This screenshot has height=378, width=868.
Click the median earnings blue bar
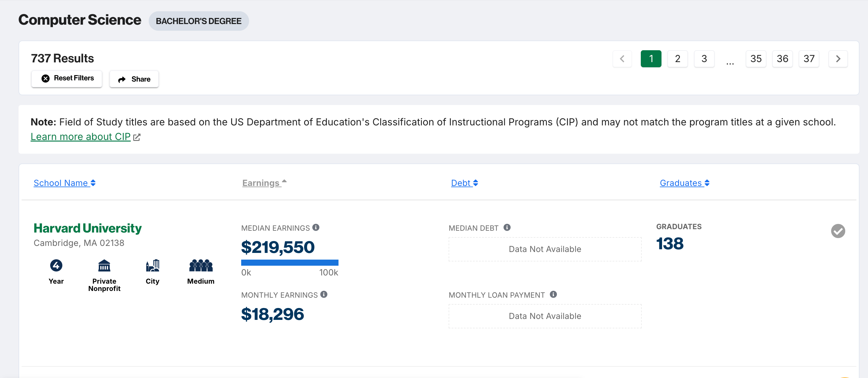(x=290, y=262)
